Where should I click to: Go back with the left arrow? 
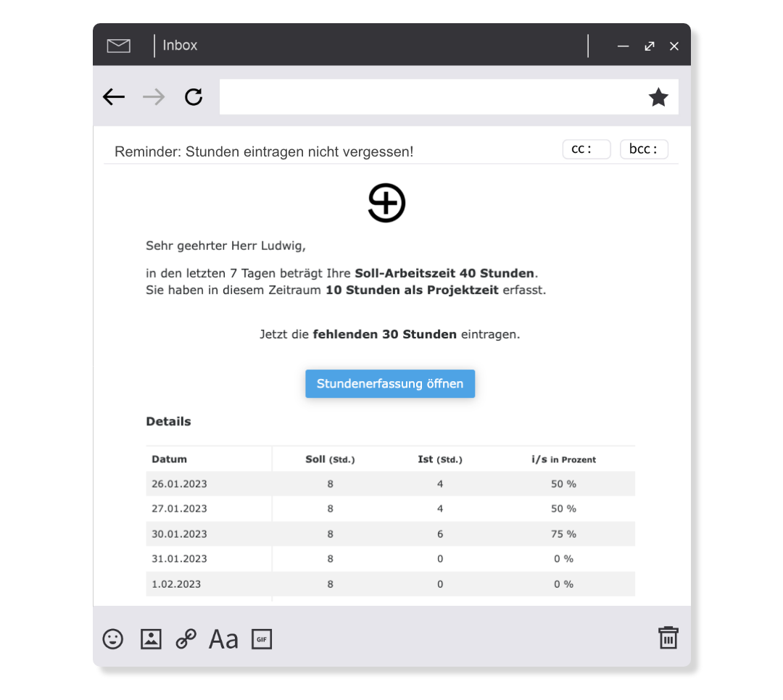114,97
